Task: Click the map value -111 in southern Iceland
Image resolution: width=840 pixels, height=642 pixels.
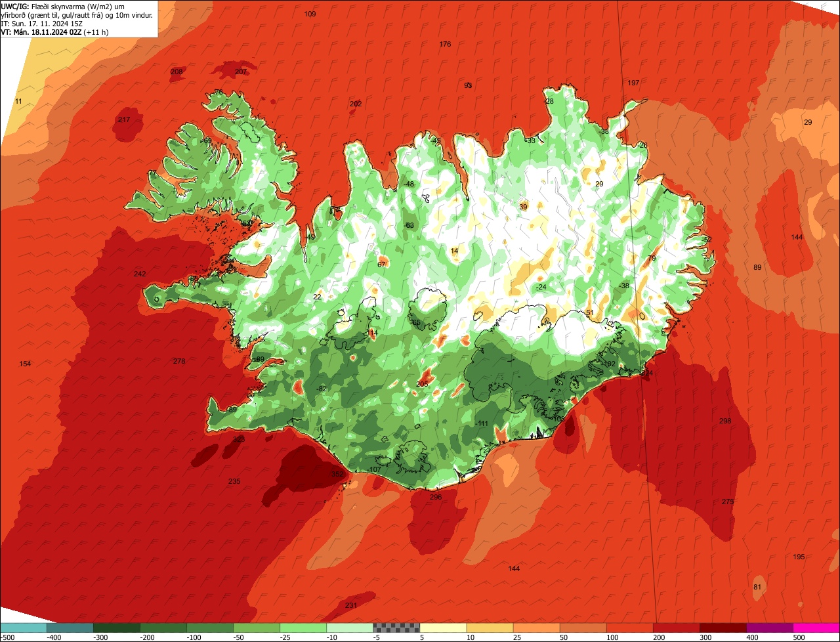Action: [482, 423]
